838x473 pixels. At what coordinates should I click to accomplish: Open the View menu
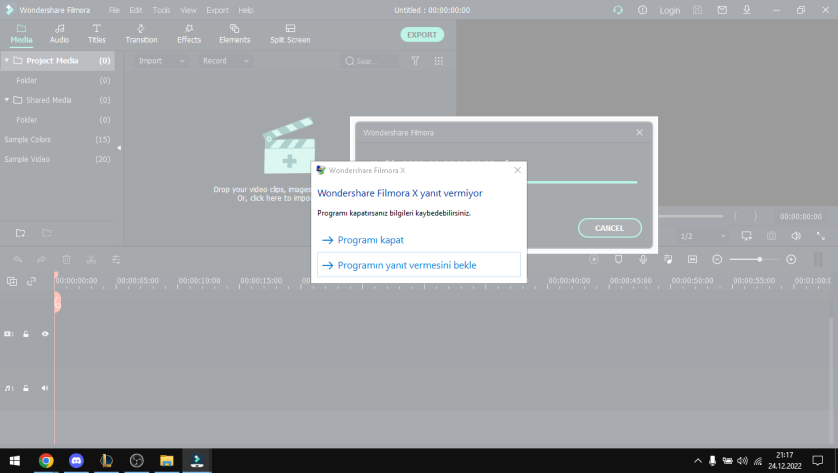click(188, 10)
